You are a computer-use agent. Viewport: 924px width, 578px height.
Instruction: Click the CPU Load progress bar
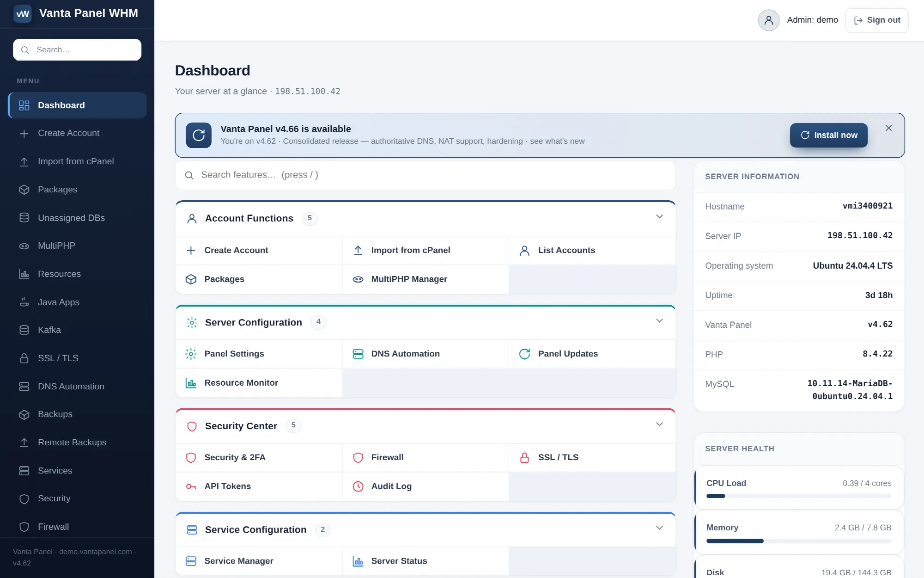(799, 496)
